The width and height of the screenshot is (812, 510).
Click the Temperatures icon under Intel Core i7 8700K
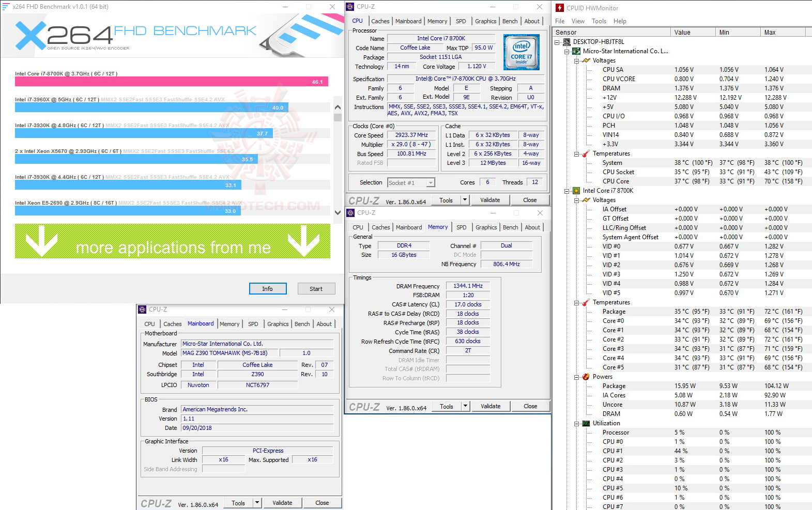[586, 302]
